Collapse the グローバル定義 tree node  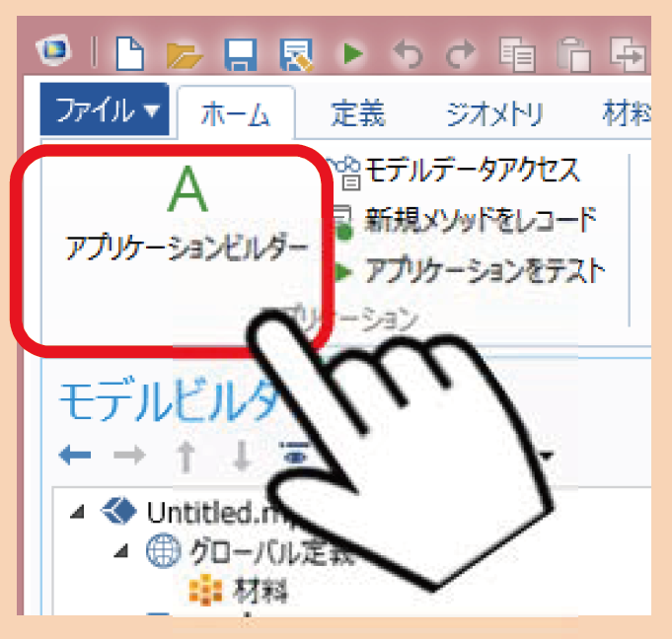[x=121, y=551]
